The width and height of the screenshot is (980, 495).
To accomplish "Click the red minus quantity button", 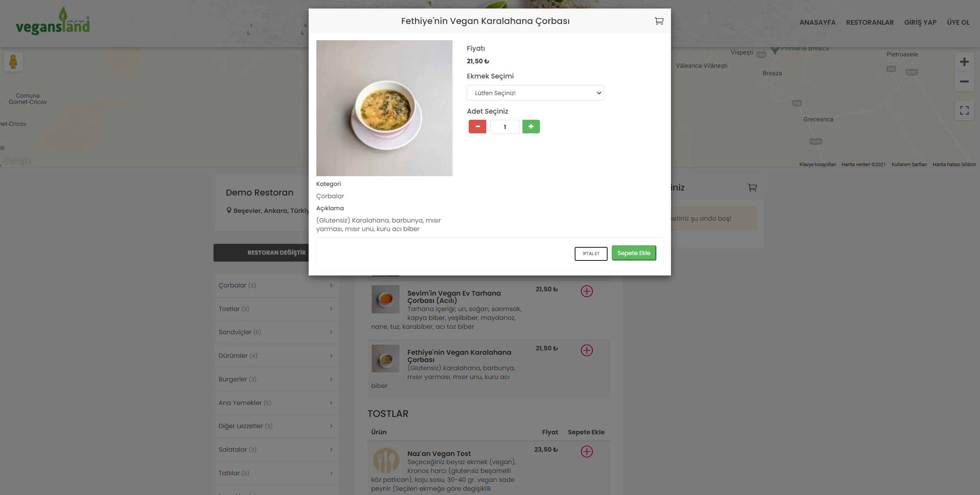I will 477,127.
